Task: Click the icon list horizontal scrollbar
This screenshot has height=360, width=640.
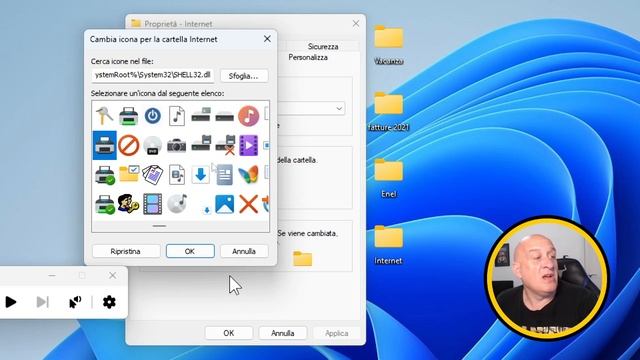Action: [x=160, y=226]
